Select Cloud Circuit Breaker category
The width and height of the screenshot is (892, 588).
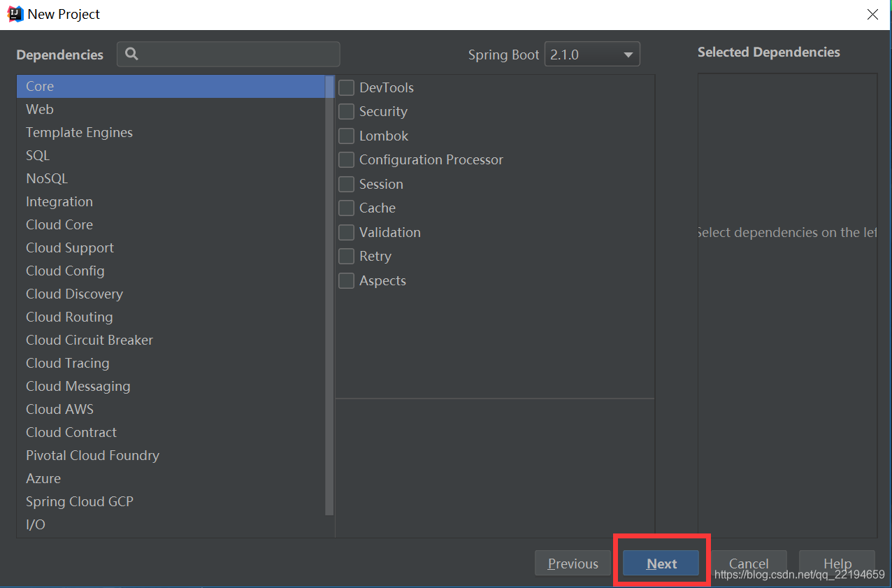tap(171, 340)
